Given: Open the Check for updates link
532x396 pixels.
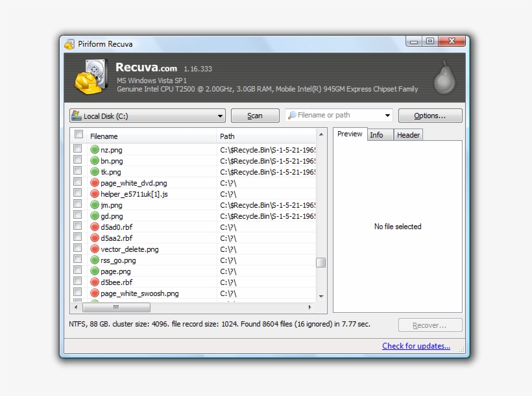Looking at the screenshot, I should click(x=416, y=346).
